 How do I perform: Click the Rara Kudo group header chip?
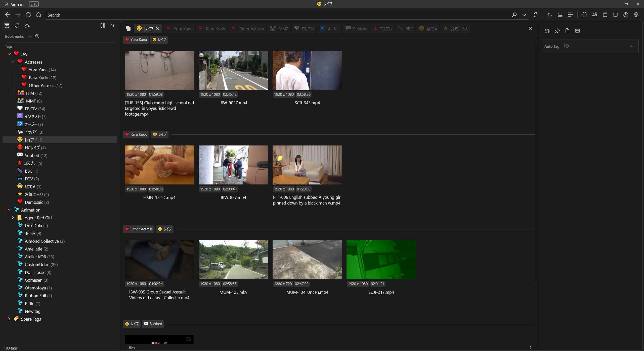click(136, 134)
